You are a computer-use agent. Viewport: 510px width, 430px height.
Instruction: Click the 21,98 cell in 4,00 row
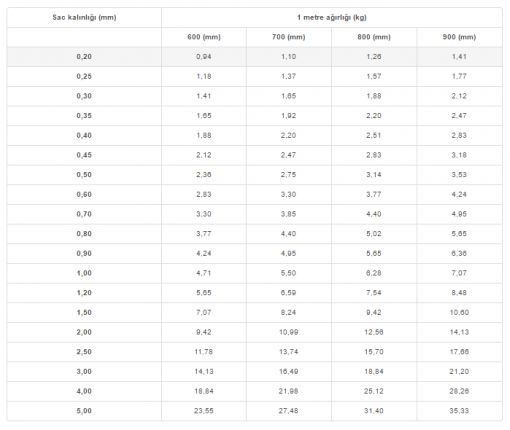289,391
